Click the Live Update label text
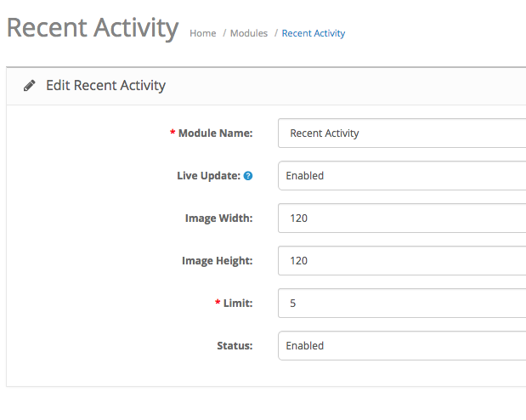The image size is (526, 420). click(x=209, y=176)
